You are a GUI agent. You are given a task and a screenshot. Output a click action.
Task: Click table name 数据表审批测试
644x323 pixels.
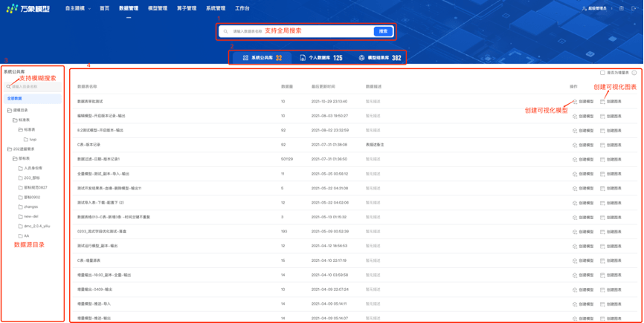pos(90,101)
